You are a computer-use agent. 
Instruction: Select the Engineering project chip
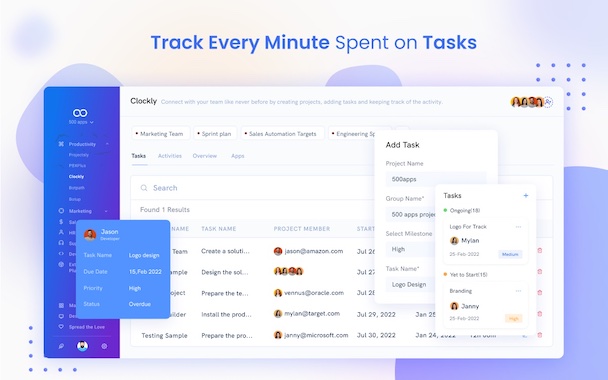pyautogui.click(x=352, y=133)
